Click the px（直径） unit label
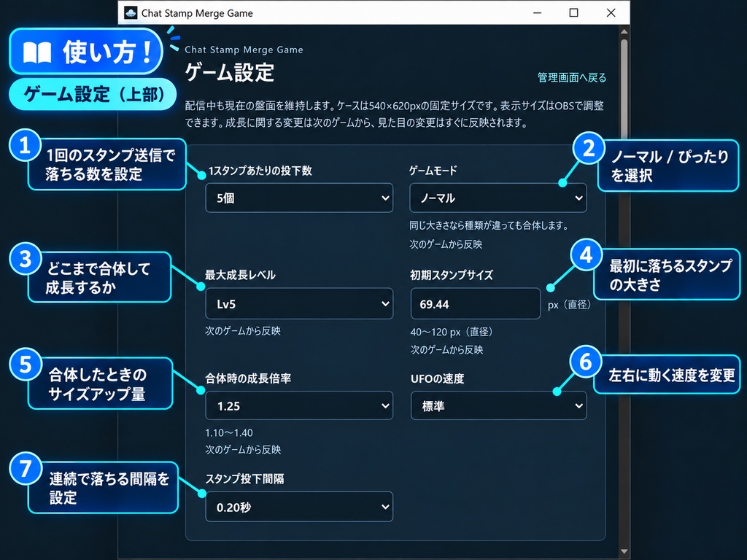The image size is (747, 560). tap(569, 304)
